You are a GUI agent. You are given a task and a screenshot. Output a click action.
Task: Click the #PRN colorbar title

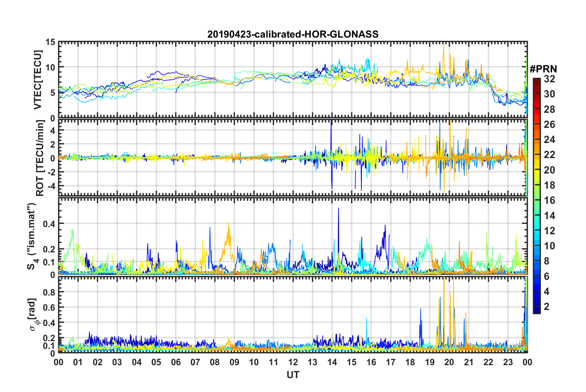(x=543, y=69)
